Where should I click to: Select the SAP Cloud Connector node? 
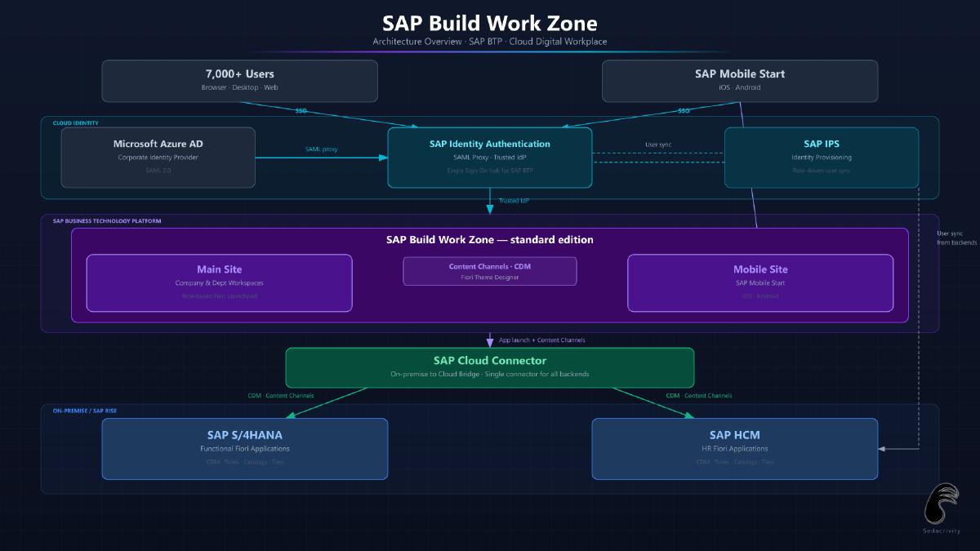[489, 367]
